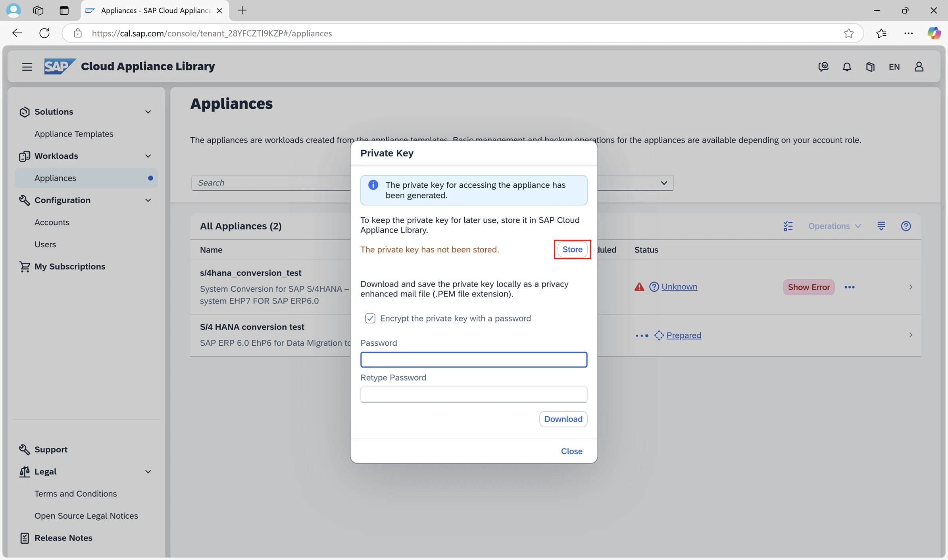
Task: Click the appliances Search field
Action: [271, 183]
